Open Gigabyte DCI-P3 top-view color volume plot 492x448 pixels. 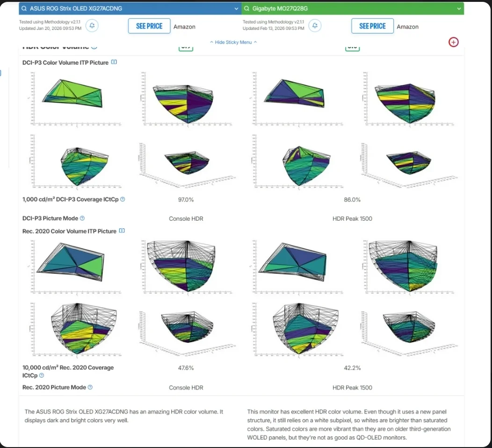click(297, 99)
